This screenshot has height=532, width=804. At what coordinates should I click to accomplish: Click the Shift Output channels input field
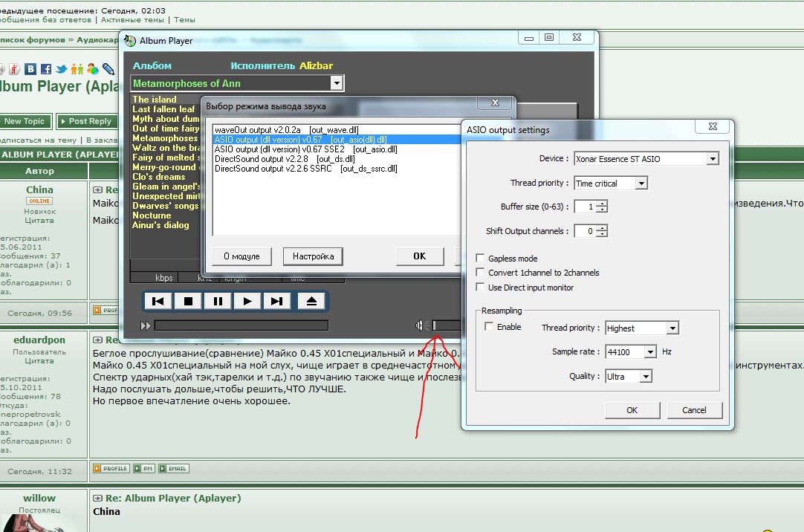point(585,231)
